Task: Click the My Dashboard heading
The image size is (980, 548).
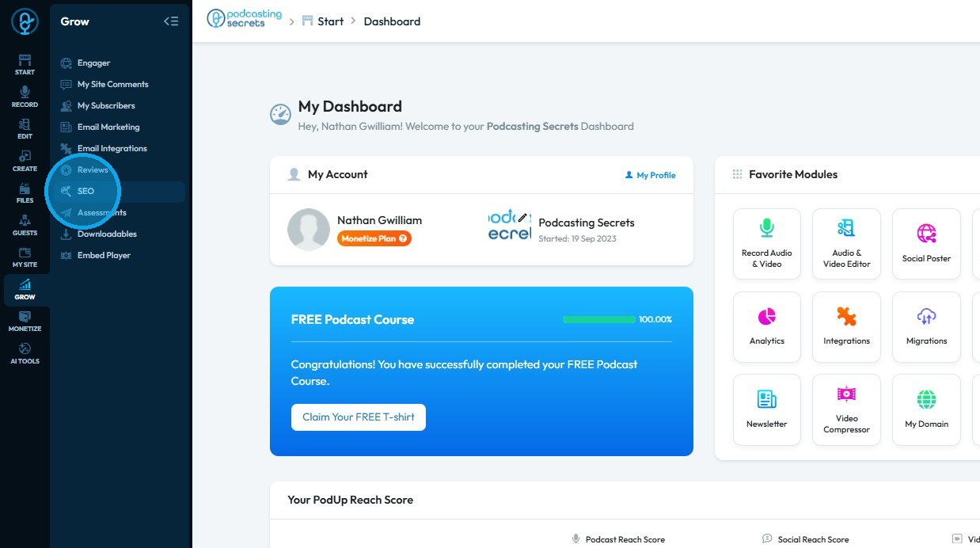Action: (x=350, y=106)
